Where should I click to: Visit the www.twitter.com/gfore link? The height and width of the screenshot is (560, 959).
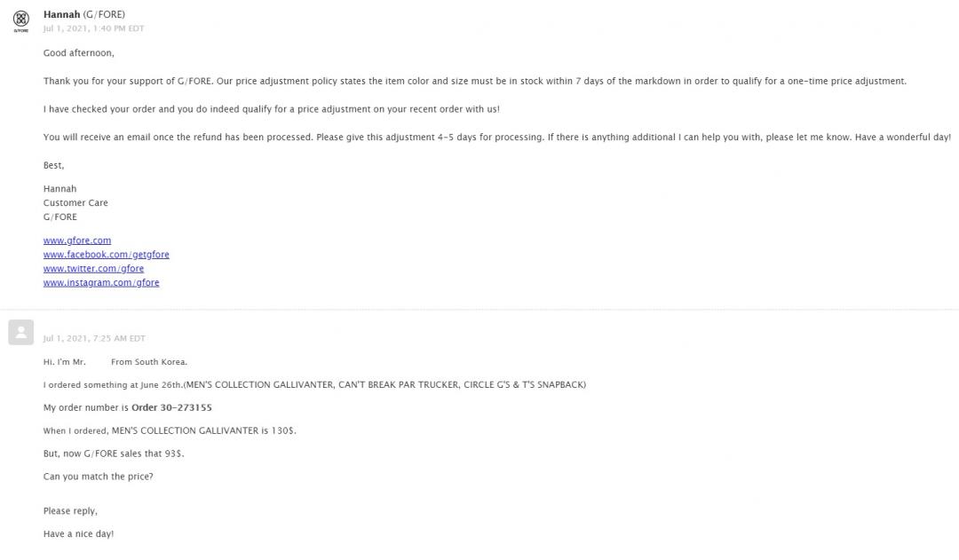[93, 268]
